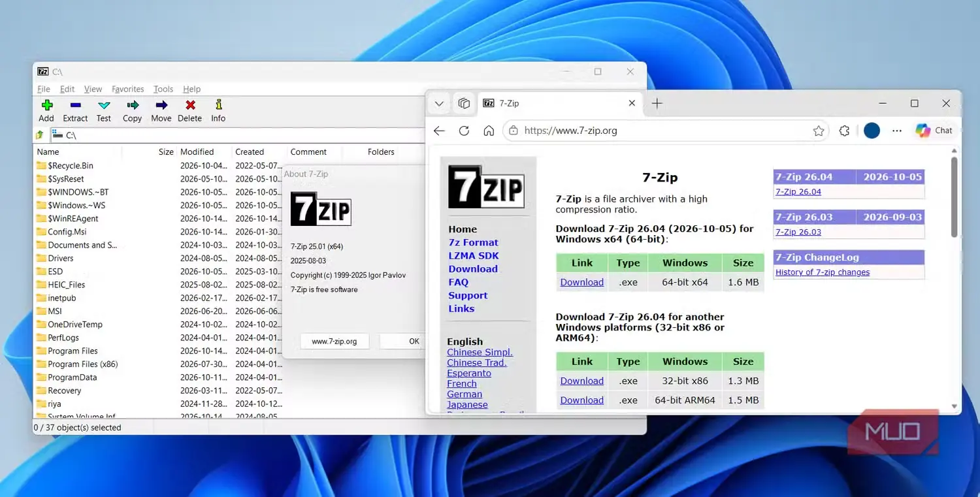Click the 64-bit x64 Download link
This screenshot has height=497, width=980.
(581, 282)
